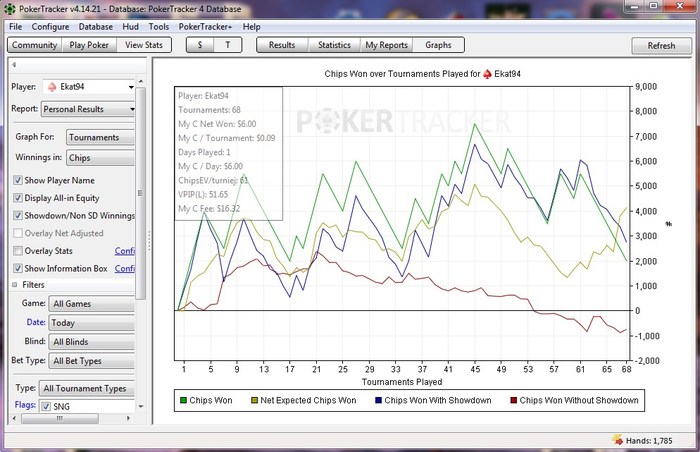The width and height of the screenshot is (700, 452).
Task: Open the Configure menu
Action: click(x=50, y=27)
